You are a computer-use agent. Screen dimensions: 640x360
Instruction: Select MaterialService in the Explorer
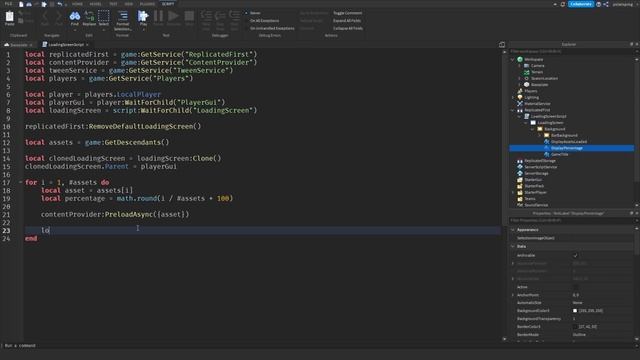point(537,104)
